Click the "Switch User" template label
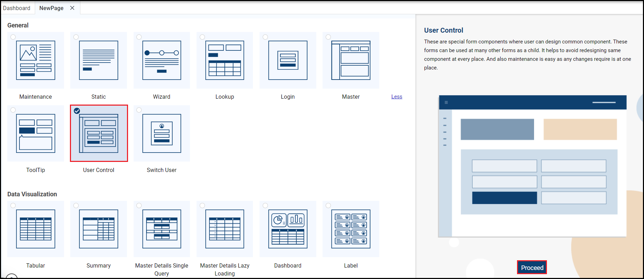 click(162, 170)
